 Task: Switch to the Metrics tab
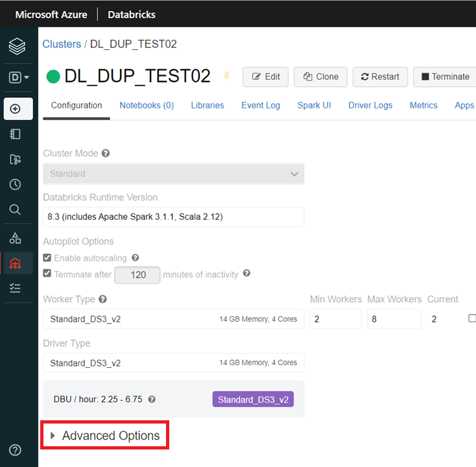(x=423, y=105)
